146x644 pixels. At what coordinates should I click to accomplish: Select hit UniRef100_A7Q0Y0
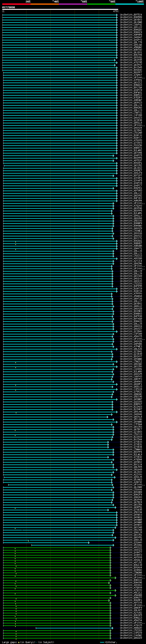[x=131, y=590]
